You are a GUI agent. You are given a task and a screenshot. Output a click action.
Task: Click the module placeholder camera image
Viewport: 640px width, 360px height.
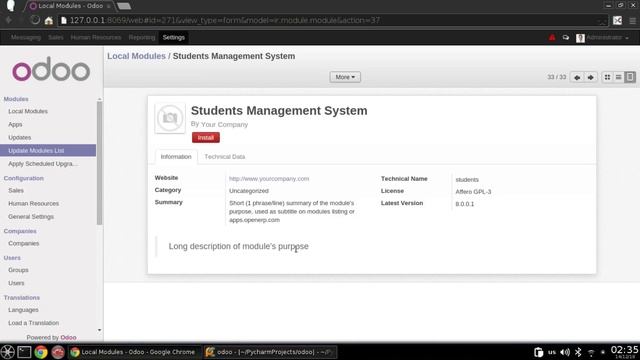[x=170, y=118]
